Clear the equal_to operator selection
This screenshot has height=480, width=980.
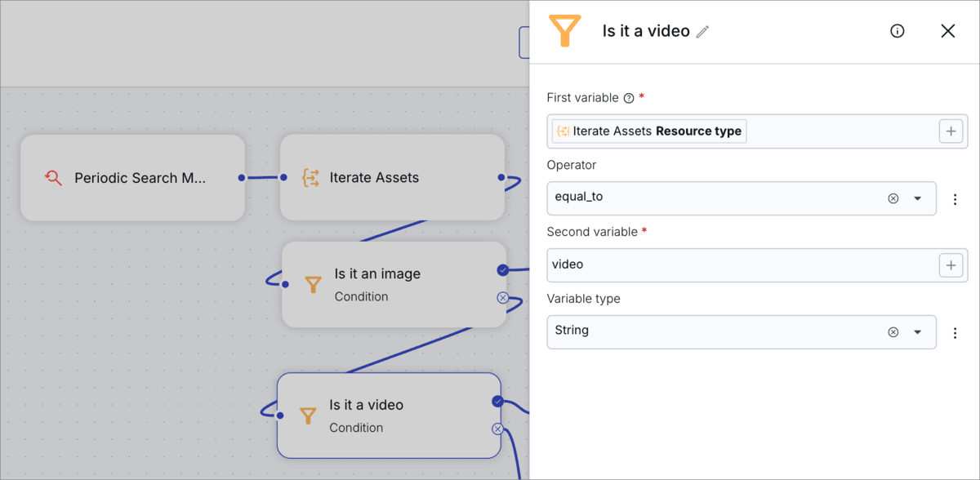893,198
